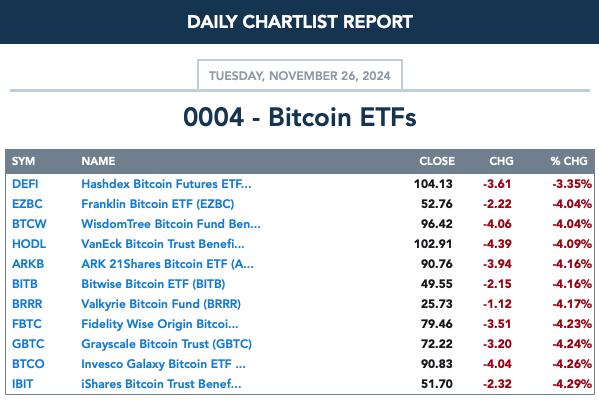Open VanEck Bitcoin Trust link
599x401 pixels.
click(x=163, y=244)
